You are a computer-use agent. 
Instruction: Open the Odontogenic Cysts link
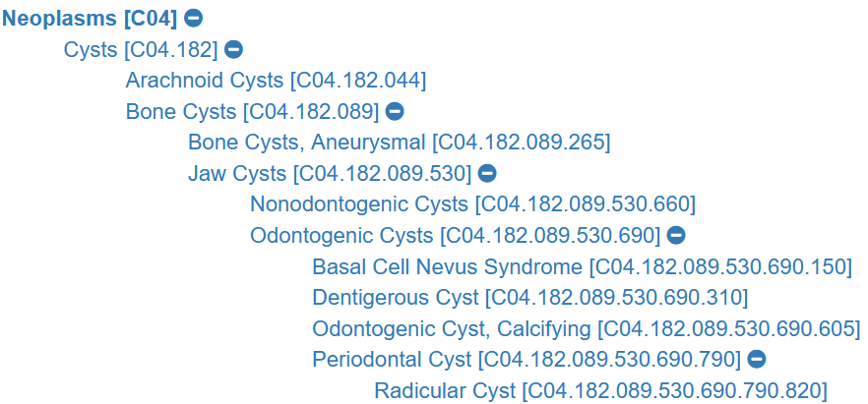(x=455, y=235)
